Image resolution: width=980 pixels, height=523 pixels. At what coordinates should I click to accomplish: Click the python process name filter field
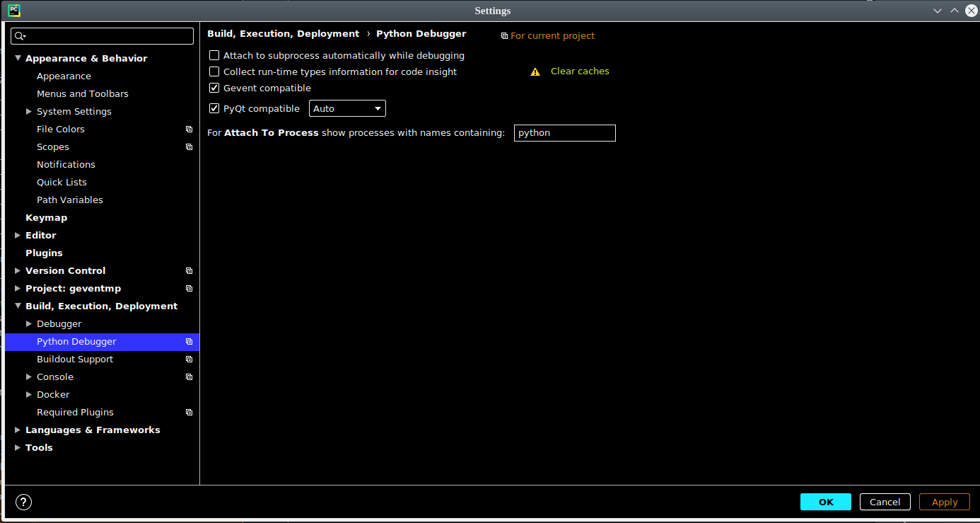pos(564,133)
